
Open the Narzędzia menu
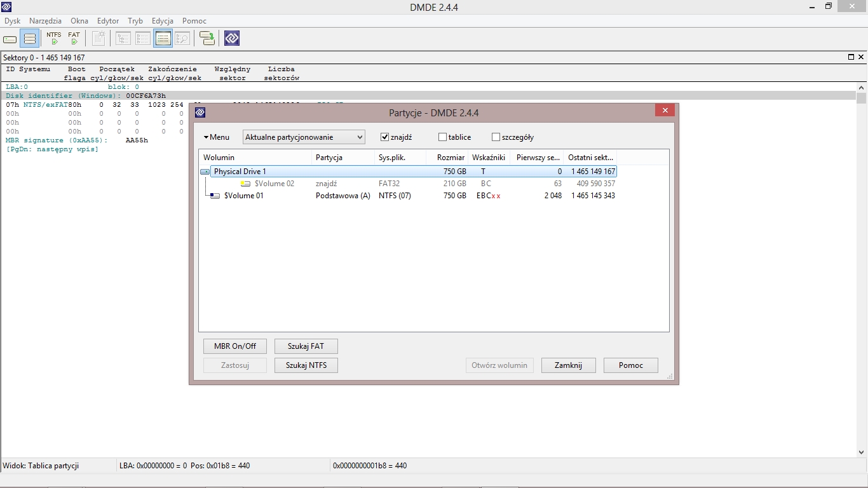[x=45, y=21]
